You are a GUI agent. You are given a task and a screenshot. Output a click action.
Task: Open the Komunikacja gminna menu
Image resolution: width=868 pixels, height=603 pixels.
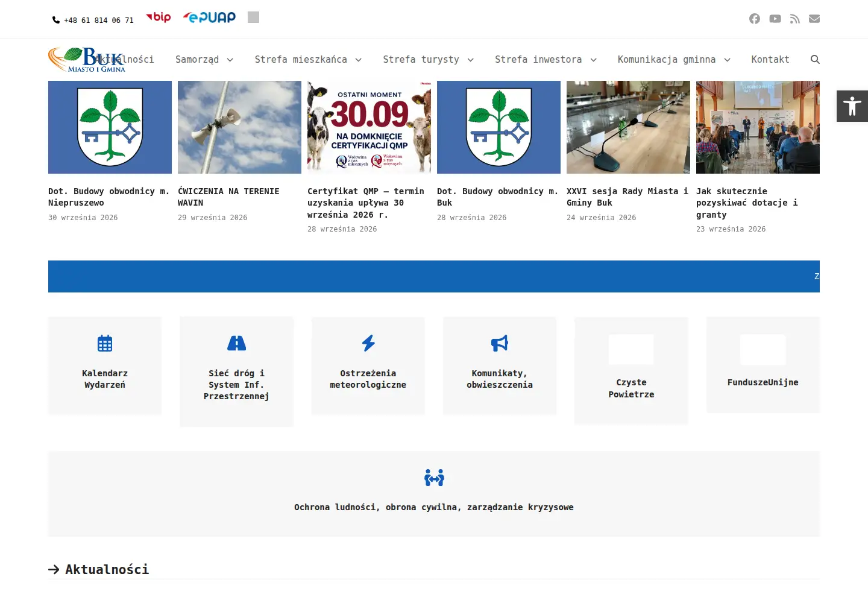[x=667, y=59]
